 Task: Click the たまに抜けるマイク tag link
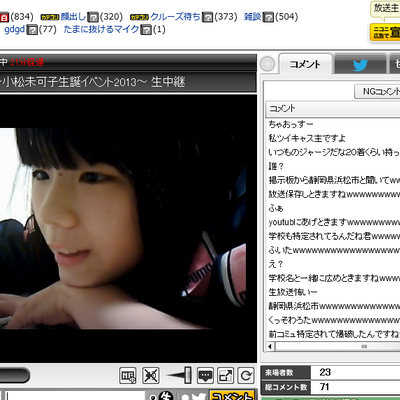click(101, 29)
